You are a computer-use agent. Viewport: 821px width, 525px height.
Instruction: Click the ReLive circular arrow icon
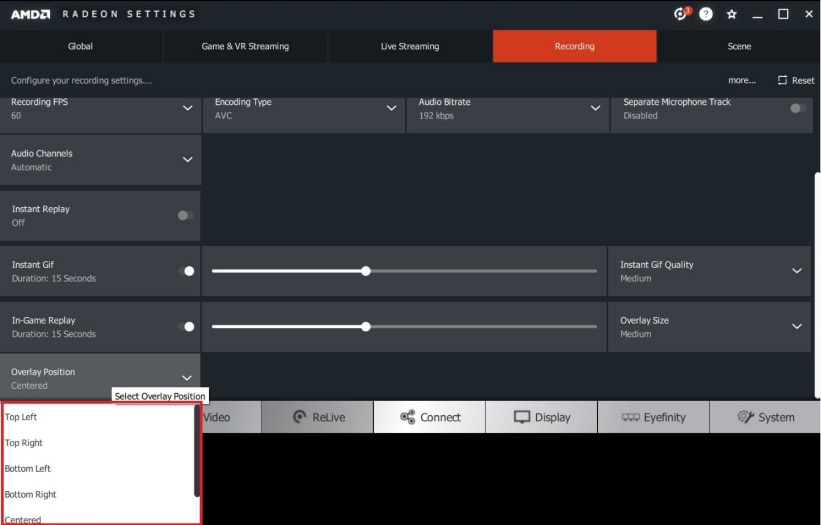[299, 417]
